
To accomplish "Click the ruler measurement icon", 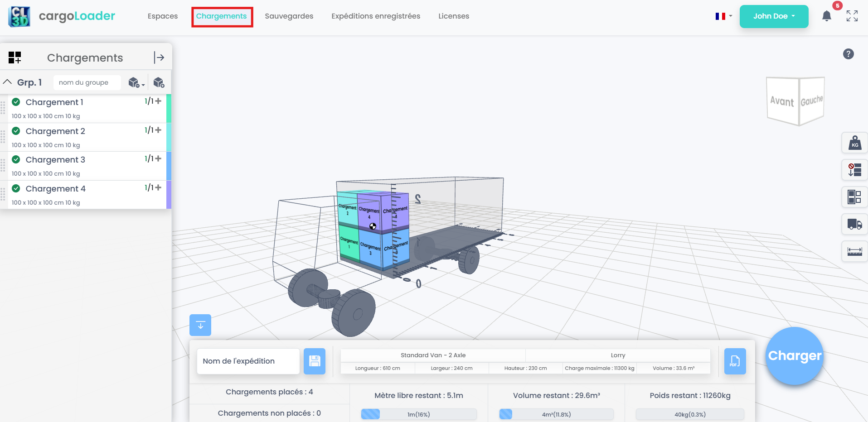I will click(x=854, y=251).
